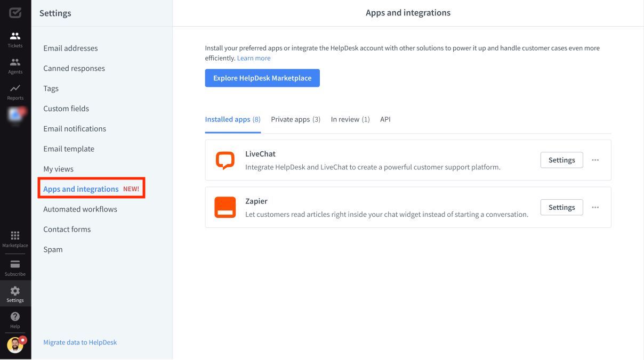
Task: Click the Apps and integrations page heading
Action: 408,13
